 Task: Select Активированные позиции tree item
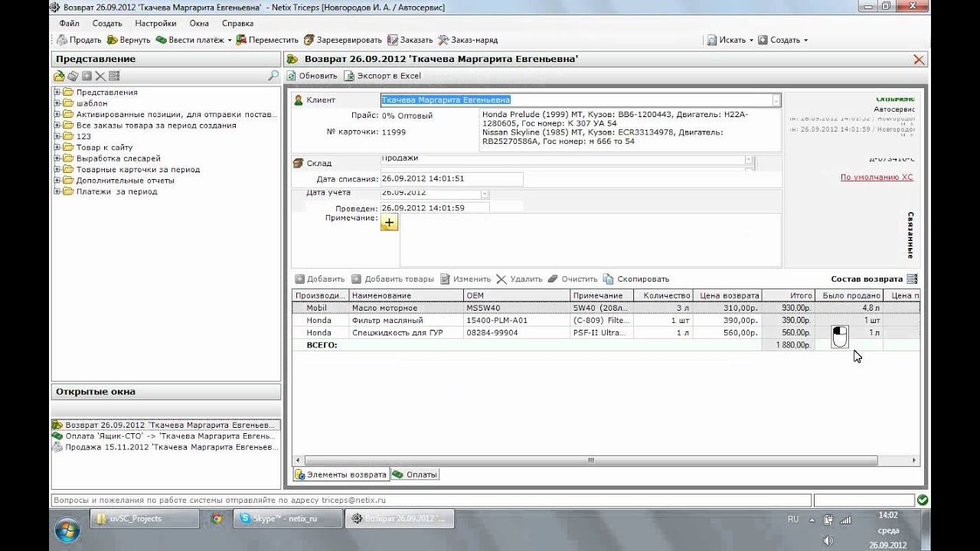[177, 114]
